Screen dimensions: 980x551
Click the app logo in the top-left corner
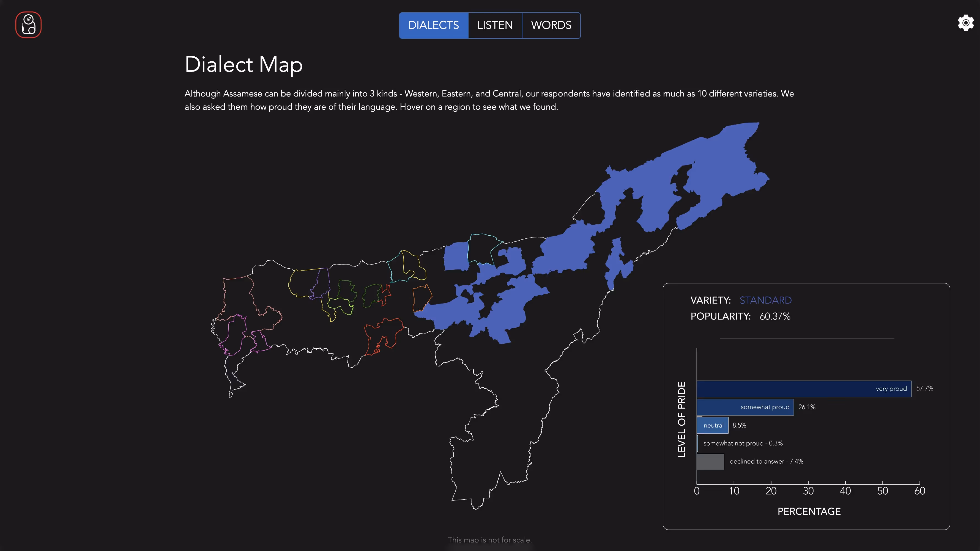(x=29, y=24)
